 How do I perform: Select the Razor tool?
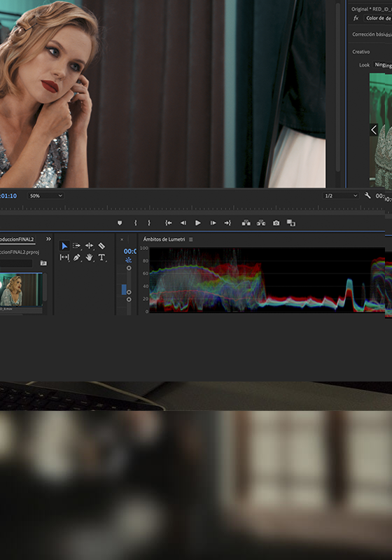tap(101, 246)
